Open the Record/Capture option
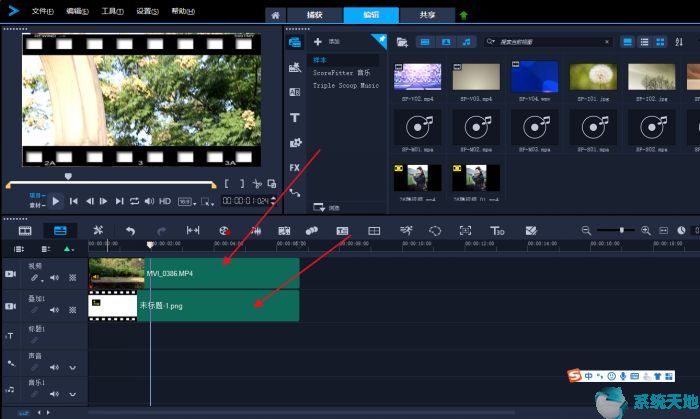 225,231
